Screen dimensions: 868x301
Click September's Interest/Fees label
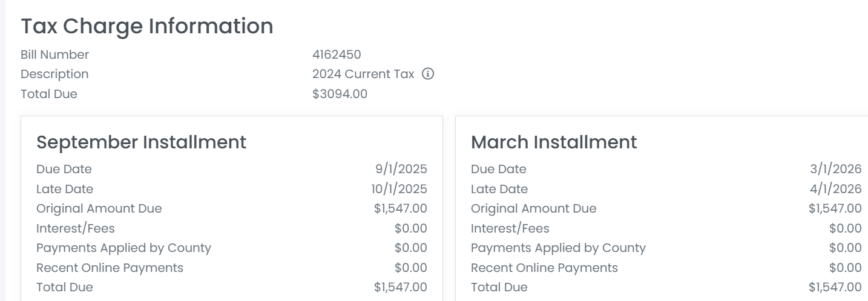coord(76,228)
